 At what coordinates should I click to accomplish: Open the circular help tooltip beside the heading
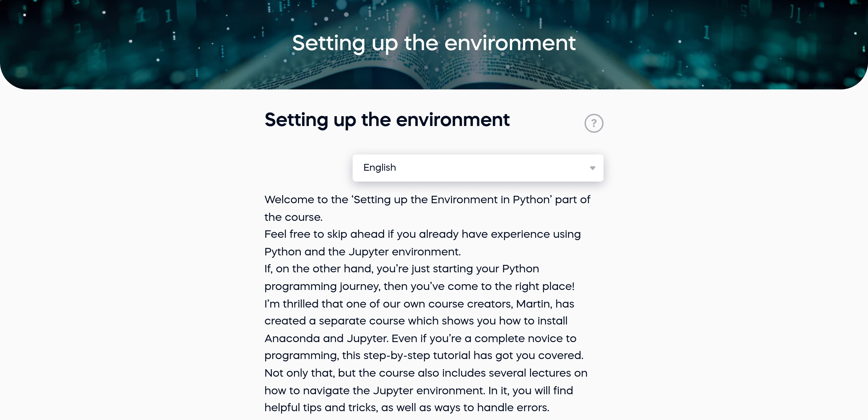tap(594, 123)
